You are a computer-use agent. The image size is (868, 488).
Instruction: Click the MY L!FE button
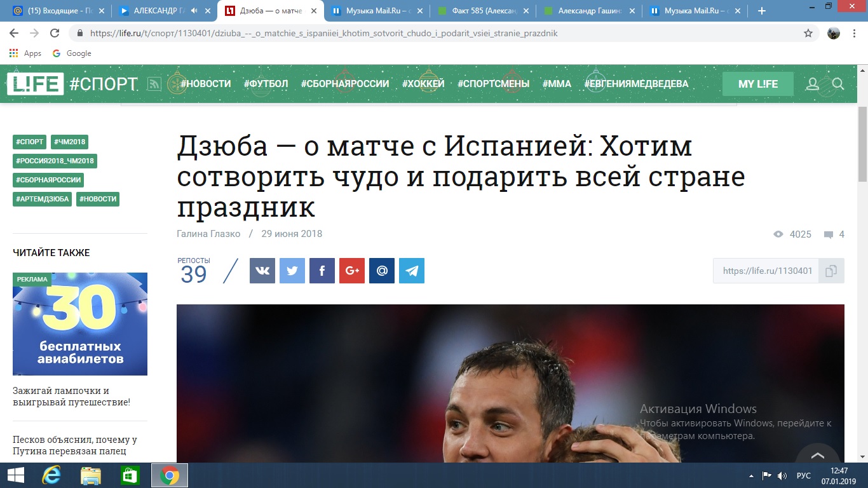(758, 84)
